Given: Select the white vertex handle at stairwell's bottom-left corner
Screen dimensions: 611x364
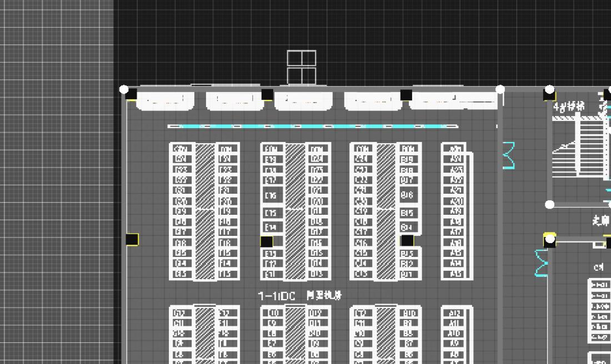Looking at the screenshot, I should (550, 204).
